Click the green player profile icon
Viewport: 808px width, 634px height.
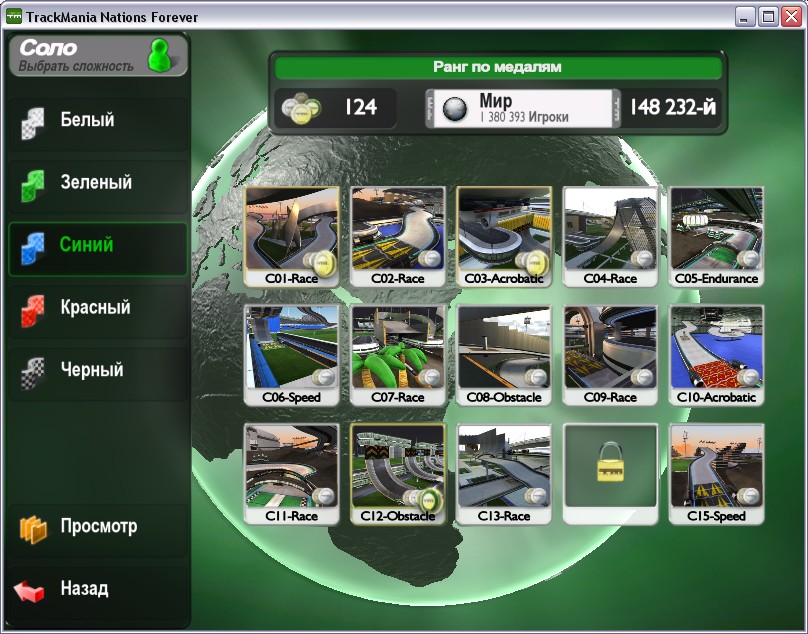(160, 55)
